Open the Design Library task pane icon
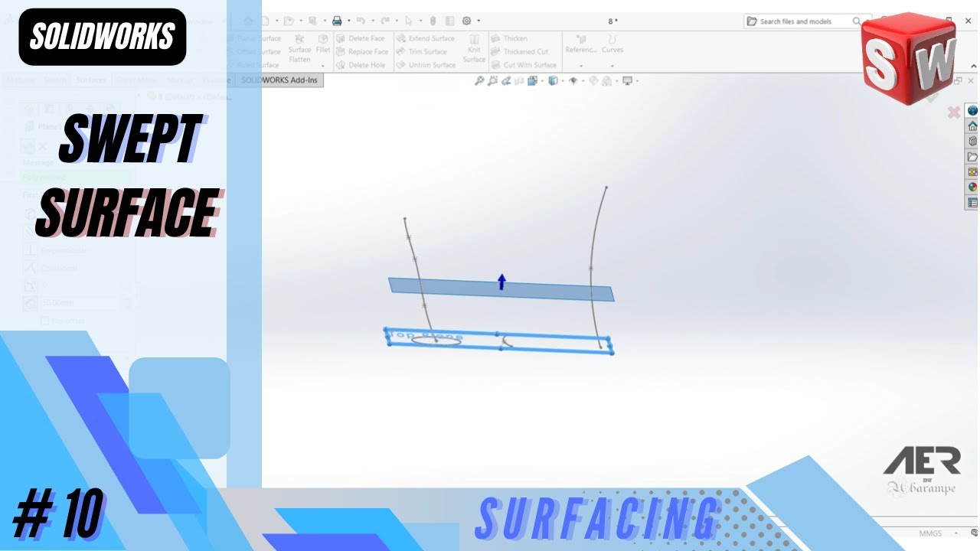This screenshot has height=551, width=980. click(x=972, y=142)
